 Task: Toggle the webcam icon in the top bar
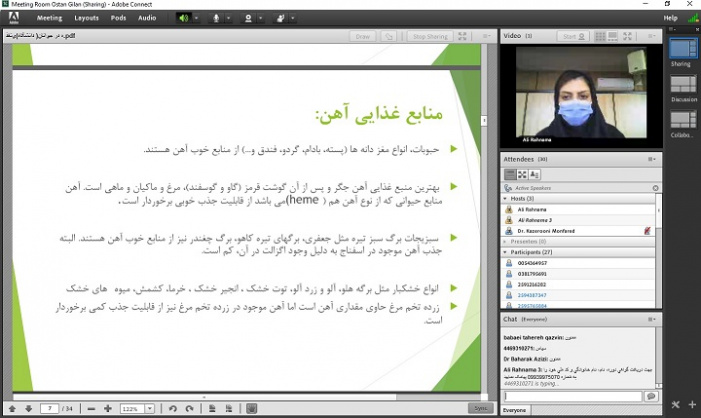pos(247,18)
